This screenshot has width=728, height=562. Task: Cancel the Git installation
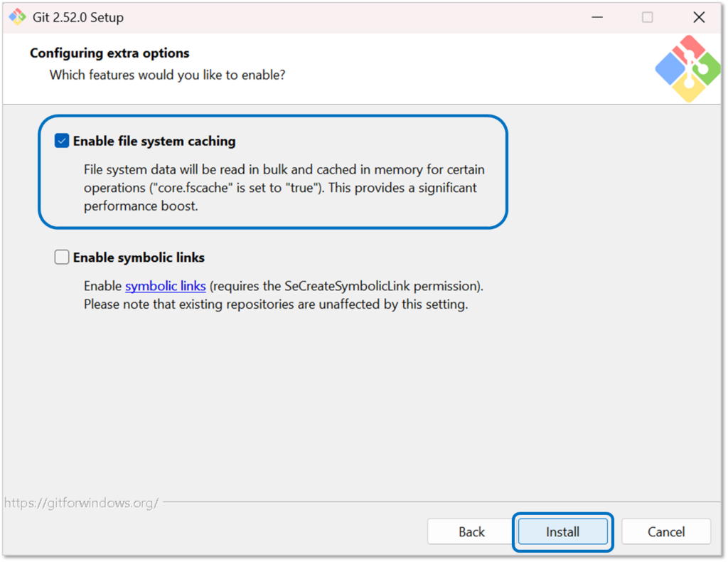coord(666,531)
